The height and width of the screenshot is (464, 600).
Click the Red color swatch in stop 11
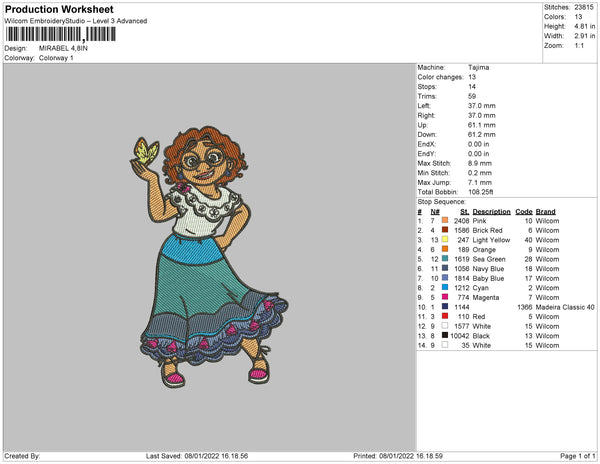445,316
